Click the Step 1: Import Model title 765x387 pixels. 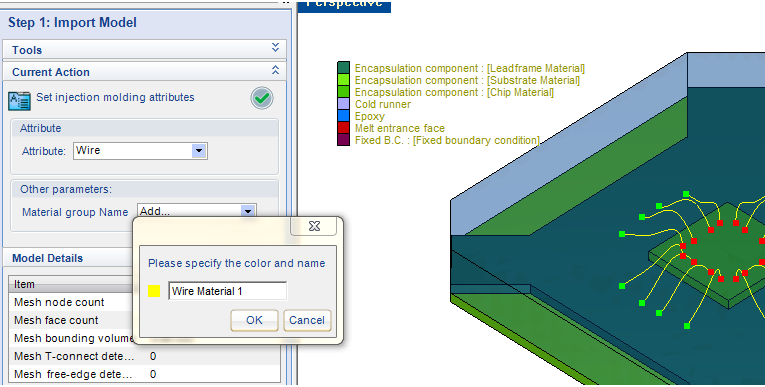72,22
